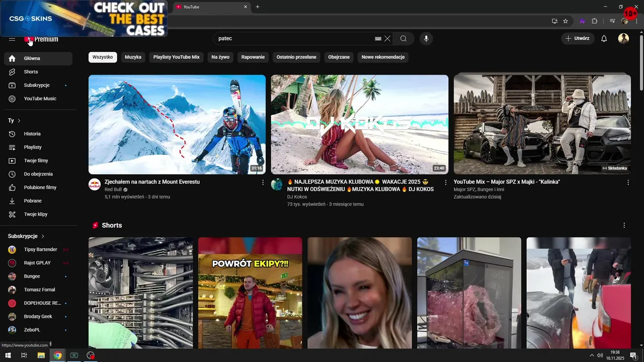The height and width of the screenshot is (362, 644).
Task: Open YouTube Music from sidebar
Action: pos(38,99)
